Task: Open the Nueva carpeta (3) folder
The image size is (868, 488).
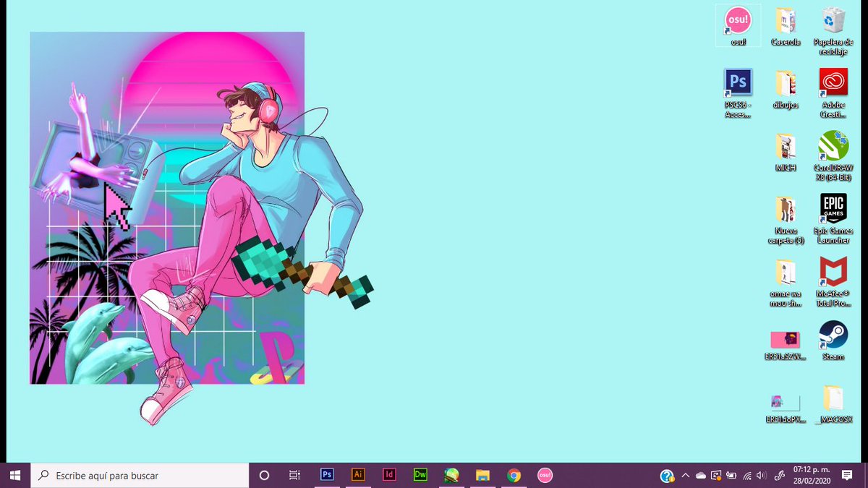Action: [x=786, y=219]
